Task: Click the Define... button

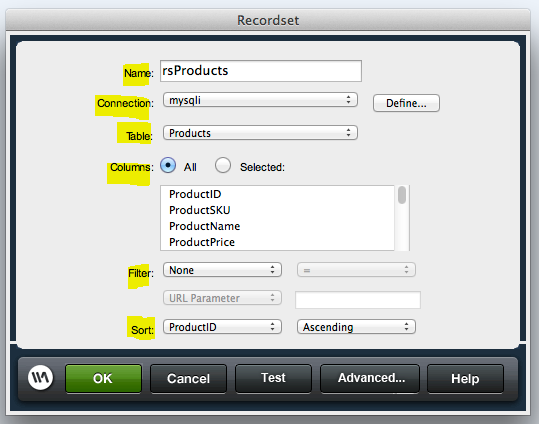Action: click(406, 103)
